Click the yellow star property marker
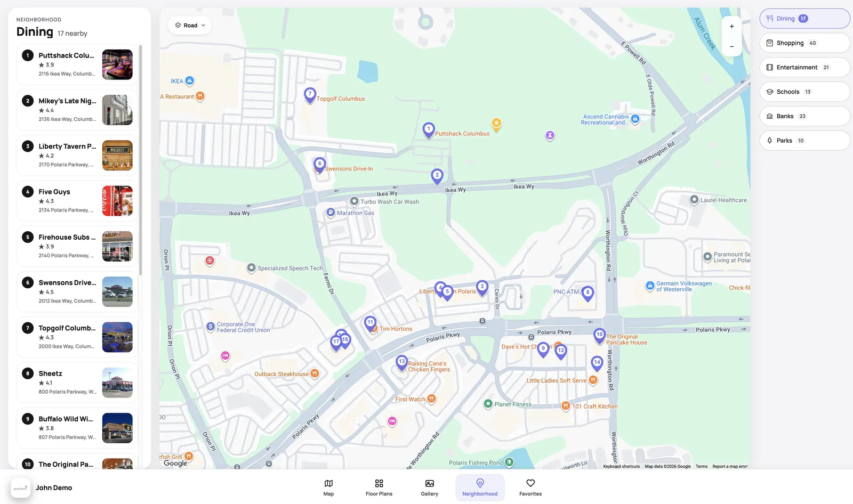Viewport: 853px width, 504px height. tap(496, 125)
